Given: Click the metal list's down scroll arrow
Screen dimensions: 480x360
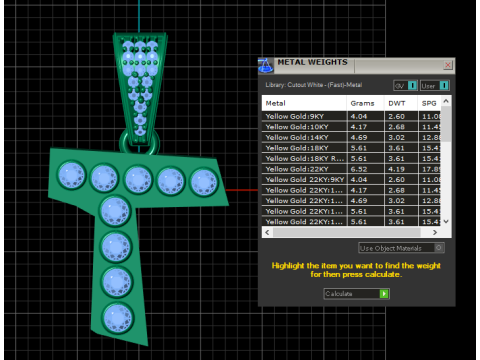Looking at the screenshot, I should point(446,221).
